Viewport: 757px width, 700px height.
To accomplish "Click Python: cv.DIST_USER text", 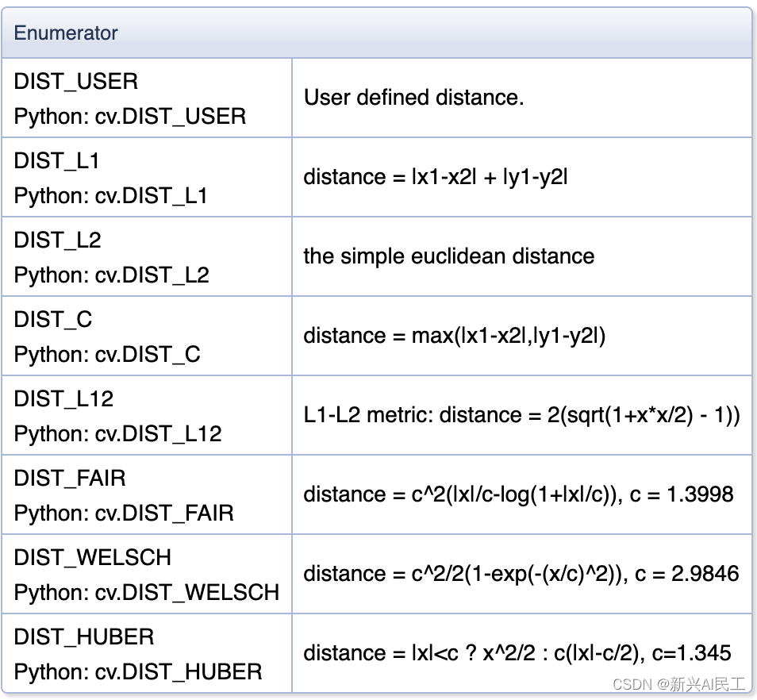I will coord(129,116).
